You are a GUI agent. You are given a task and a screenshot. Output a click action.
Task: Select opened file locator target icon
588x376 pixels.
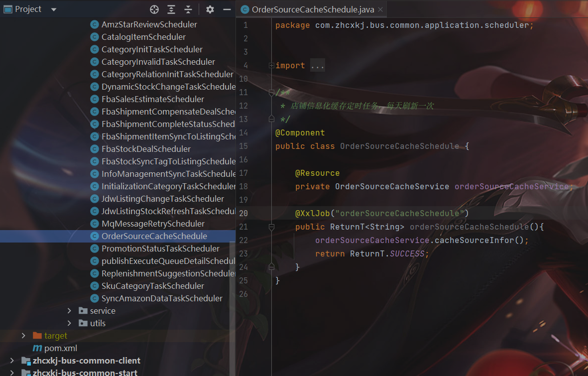pyautogui.click(x=154, y=9)
